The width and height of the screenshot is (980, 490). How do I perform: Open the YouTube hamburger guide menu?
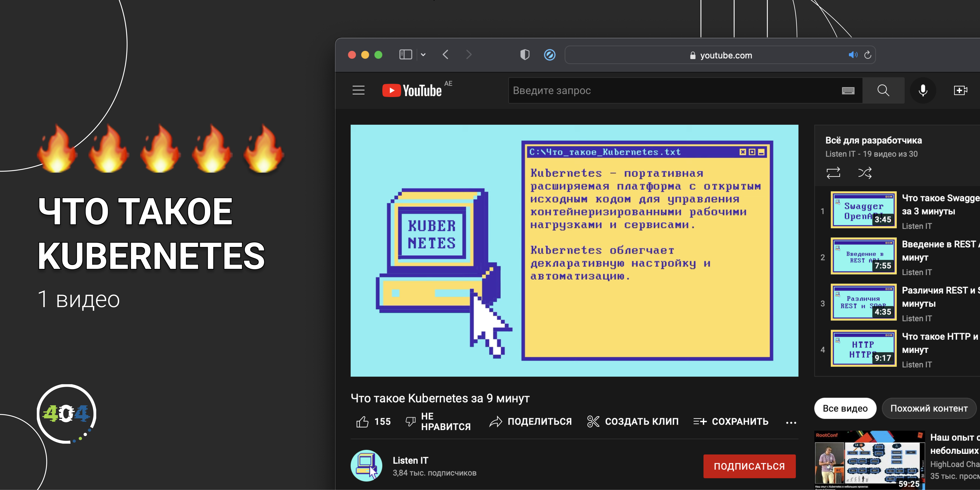pos(358,90)
